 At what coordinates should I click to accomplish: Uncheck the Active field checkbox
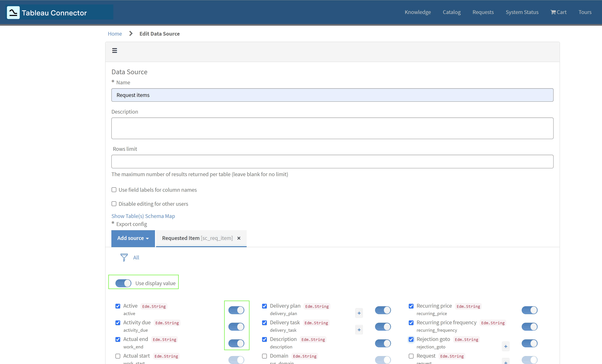pos(118,306)
